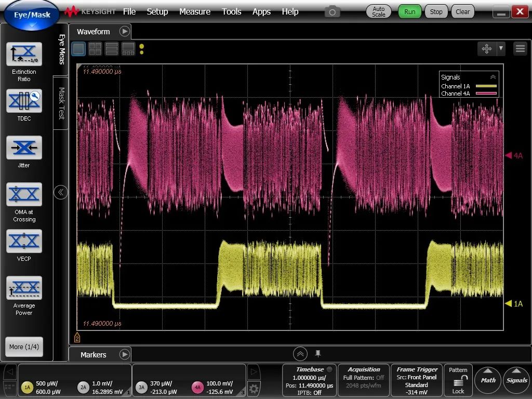
Task: Select the Extinction Ratio measurement
Action: (x=24, y=54)
